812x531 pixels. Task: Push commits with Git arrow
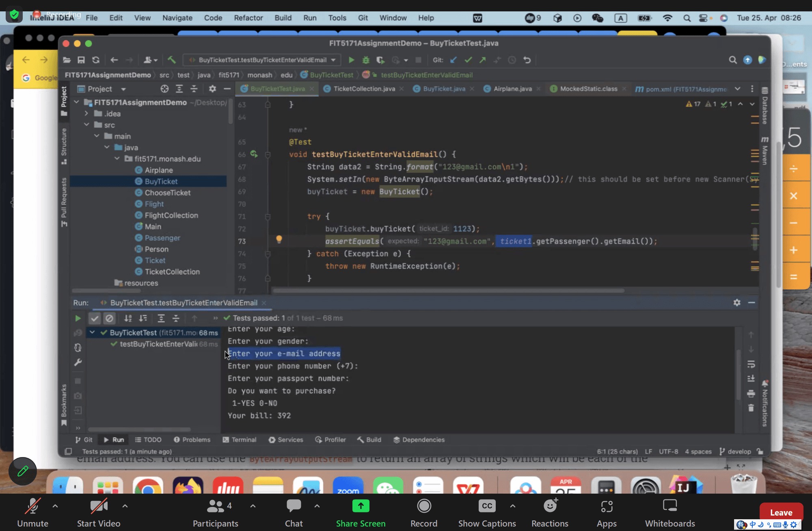point(482,60)
